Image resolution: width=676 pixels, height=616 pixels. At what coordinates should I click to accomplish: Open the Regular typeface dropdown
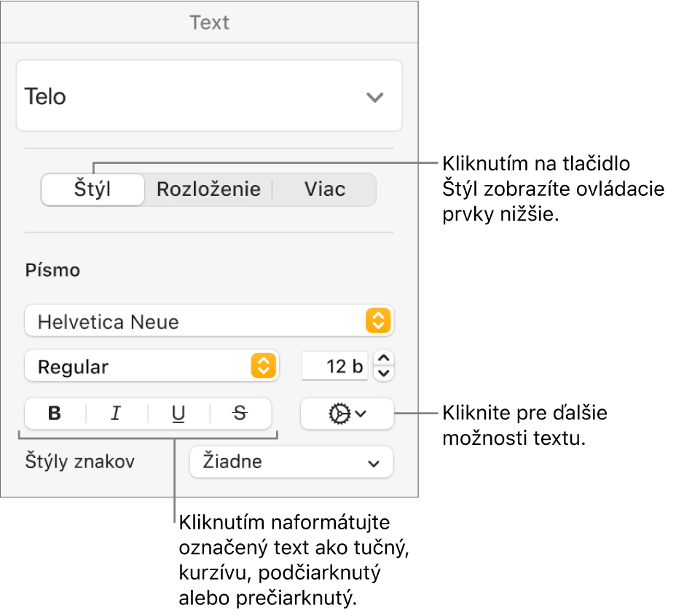(152, 366)
